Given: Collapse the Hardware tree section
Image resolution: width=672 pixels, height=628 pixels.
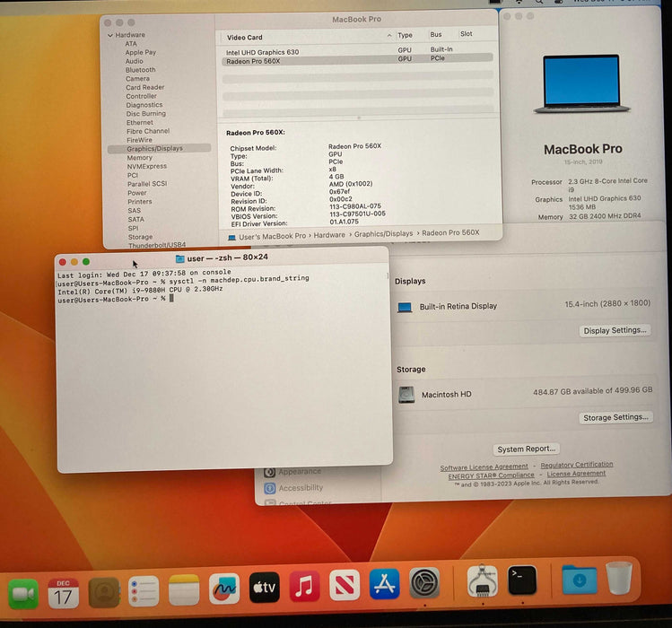Looking at the screenshot, I should 110,35.
